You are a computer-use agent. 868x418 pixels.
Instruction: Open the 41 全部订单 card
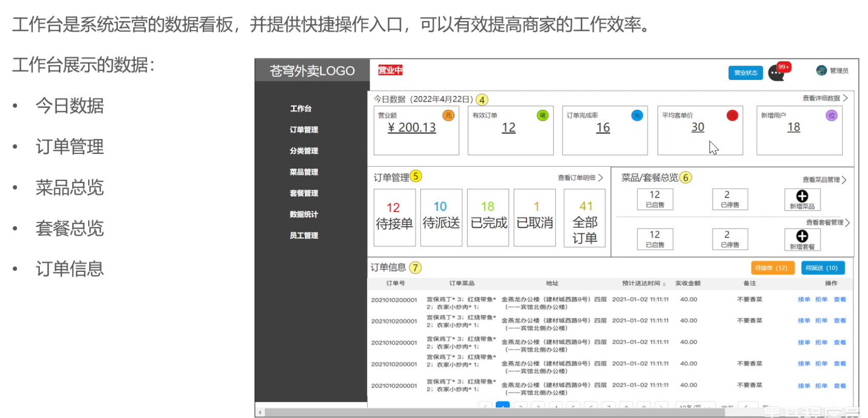[584, 218]
